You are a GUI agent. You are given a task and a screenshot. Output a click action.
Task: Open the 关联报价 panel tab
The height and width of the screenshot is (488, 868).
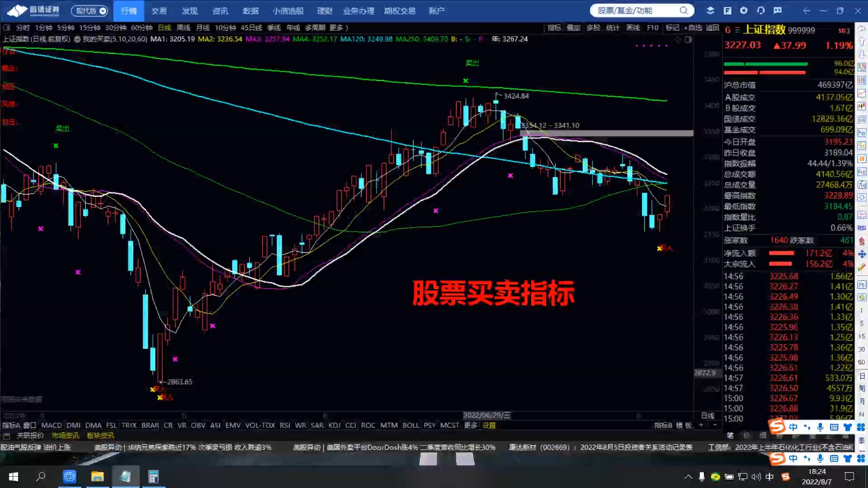[30, 436]
